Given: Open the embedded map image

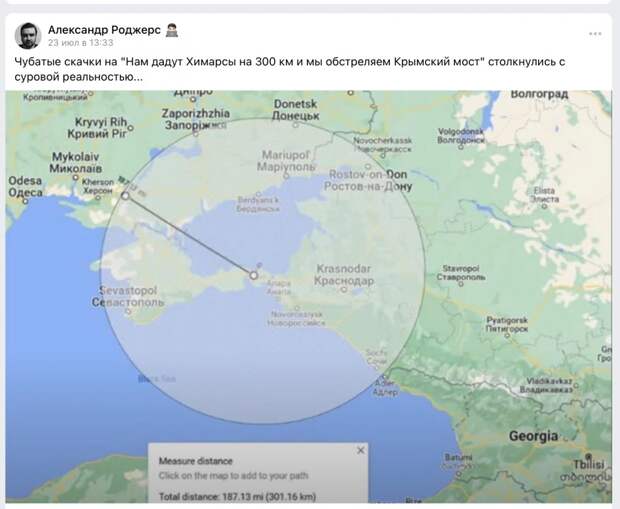Looking at the screenshot, I should coord(309,297).
